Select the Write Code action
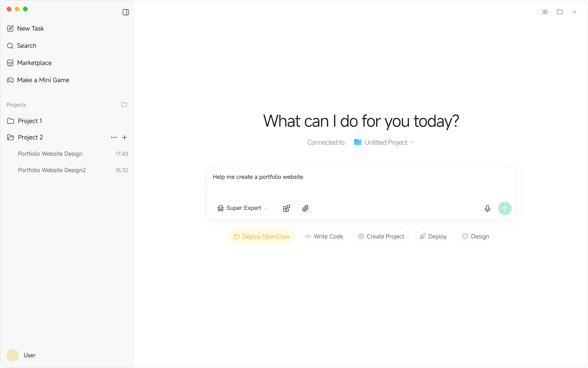The height and width of the screenshot is (368, 588). click(x=324, y=236)
